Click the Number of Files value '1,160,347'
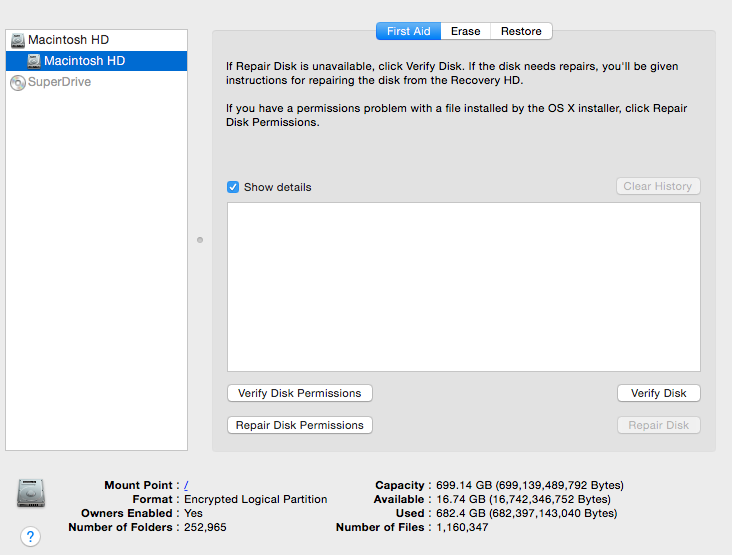Screen dimensions: 732x555 pos(462,527)
